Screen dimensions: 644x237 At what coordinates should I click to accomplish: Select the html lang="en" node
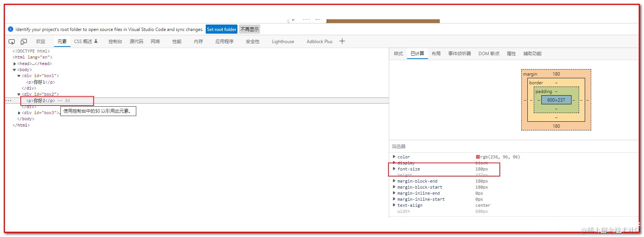32,57
